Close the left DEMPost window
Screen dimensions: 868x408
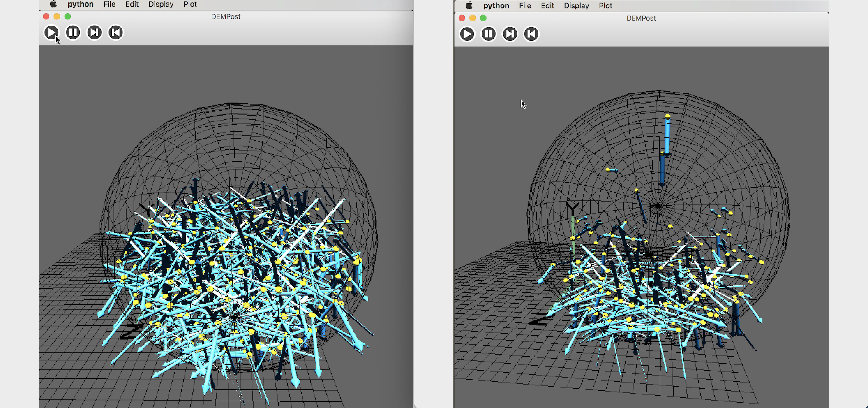pyautogui.click(x=46, y=16)
